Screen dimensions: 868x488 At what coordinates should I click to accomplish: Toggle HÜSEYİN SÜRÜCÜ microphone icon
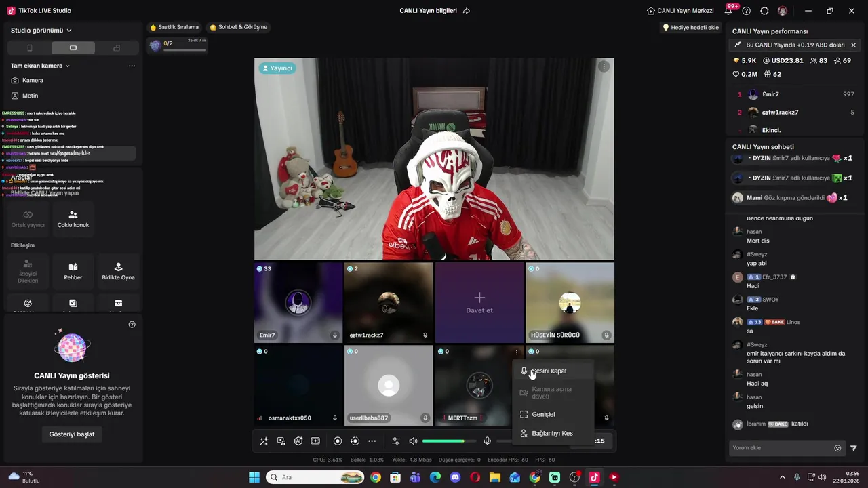606,335
